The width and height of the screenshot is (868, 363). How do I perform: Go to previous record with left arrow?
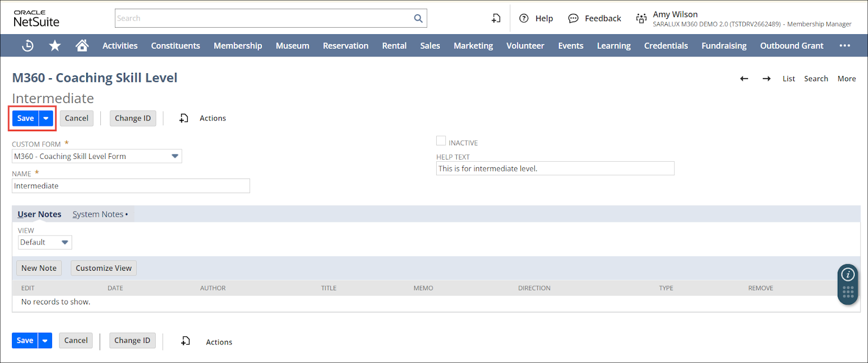[744, 79]
